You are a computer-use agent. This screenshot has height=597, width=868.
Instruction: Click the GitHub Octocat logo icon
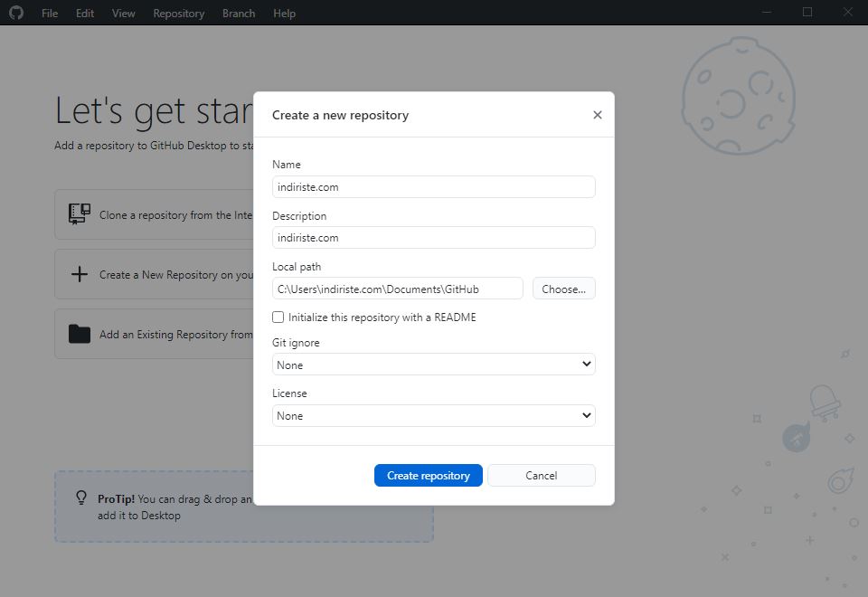pos(16,12)
